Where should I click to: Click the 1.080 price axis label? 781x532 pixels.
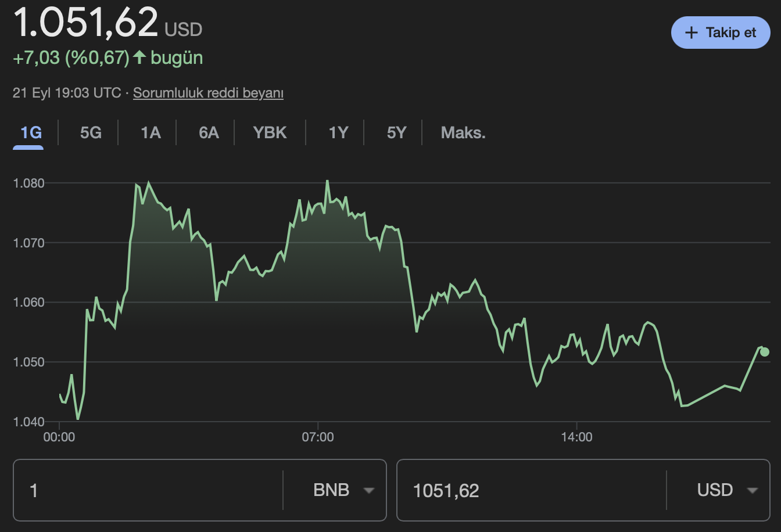click(28, 184)
